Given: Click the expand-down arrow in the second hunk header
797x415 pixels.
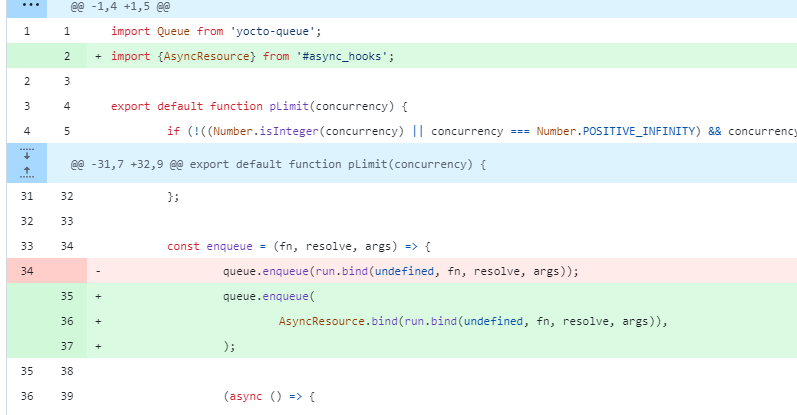Looking at the screenshot, I should point(26,154).
